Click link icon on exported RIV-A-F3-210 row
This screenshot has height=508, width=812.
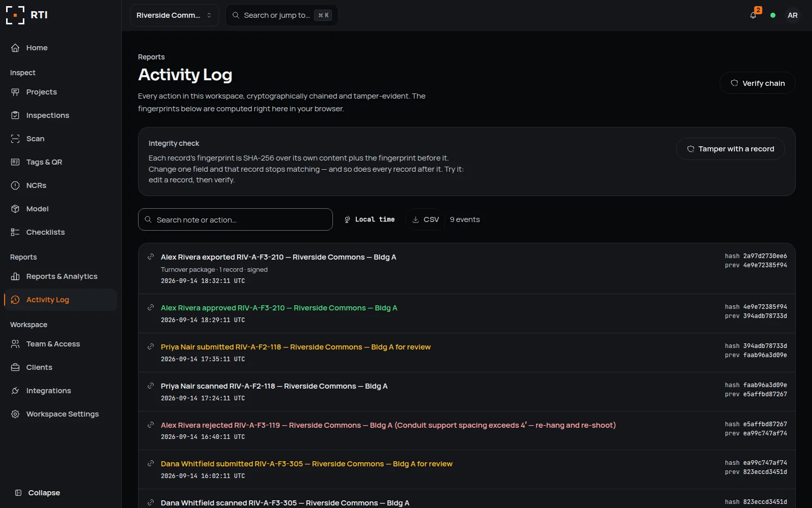tap(151, 257)
